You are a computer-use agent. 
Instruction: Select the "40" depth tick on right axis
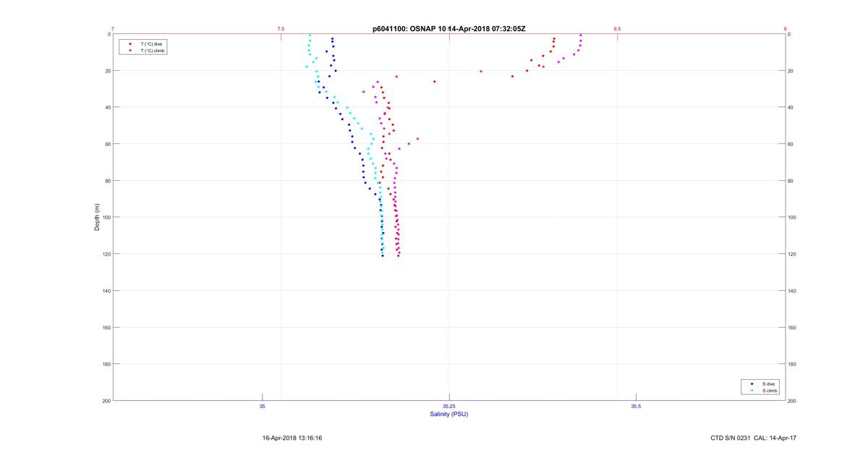coord(791,107)
